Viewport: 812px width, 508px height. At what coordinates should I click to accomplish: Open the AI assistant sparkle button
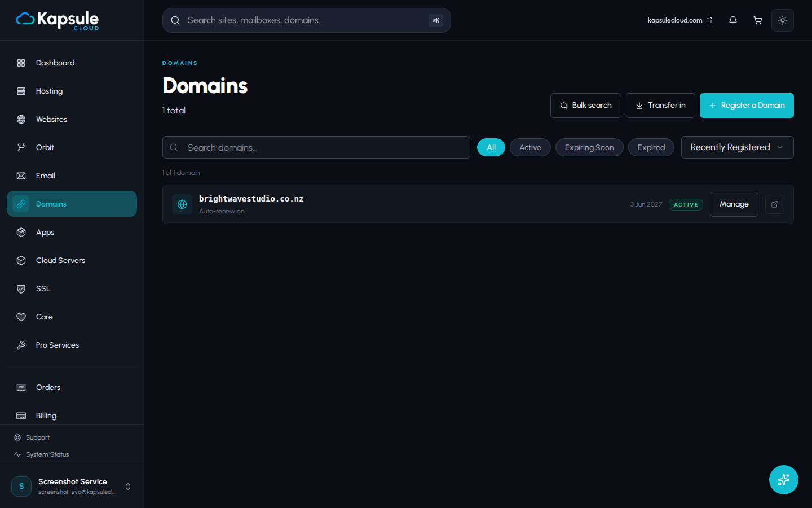pyautogui.click(x=784, y=480)
